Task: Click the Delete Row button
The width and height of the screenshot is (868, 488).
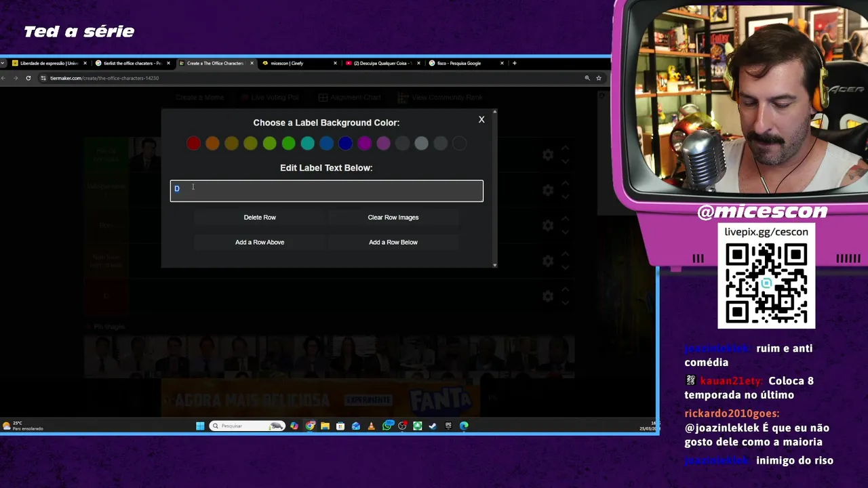Action: (x=260, y=218)
